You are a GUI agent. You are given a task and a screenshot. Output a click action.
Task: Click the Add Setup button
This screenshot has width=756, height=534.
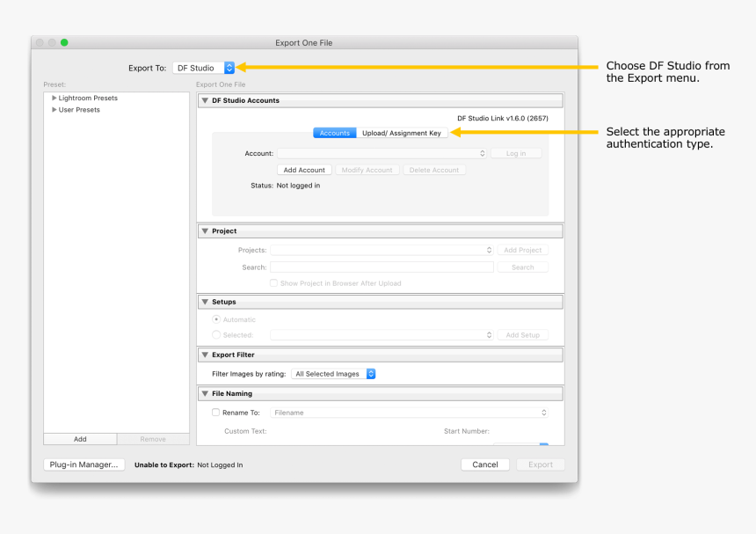(x=523, y=335)
